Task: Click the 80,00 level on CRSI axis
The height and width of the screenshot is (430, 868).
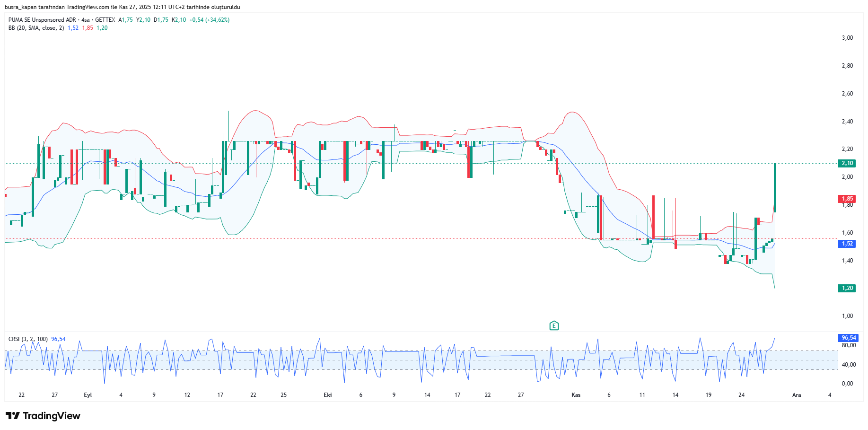Action: coord(849,345)
